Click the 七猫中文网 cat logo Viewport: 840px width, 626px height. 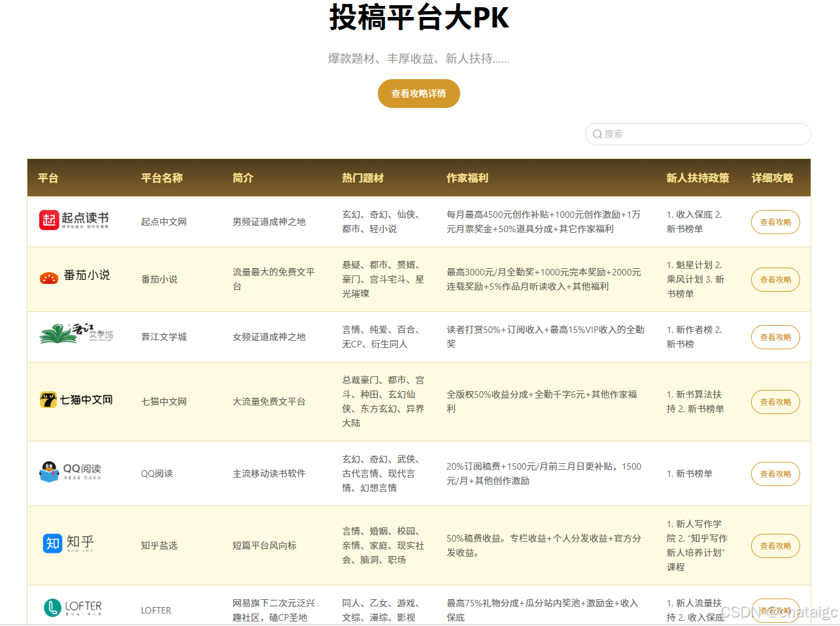(x=76, y=400)
